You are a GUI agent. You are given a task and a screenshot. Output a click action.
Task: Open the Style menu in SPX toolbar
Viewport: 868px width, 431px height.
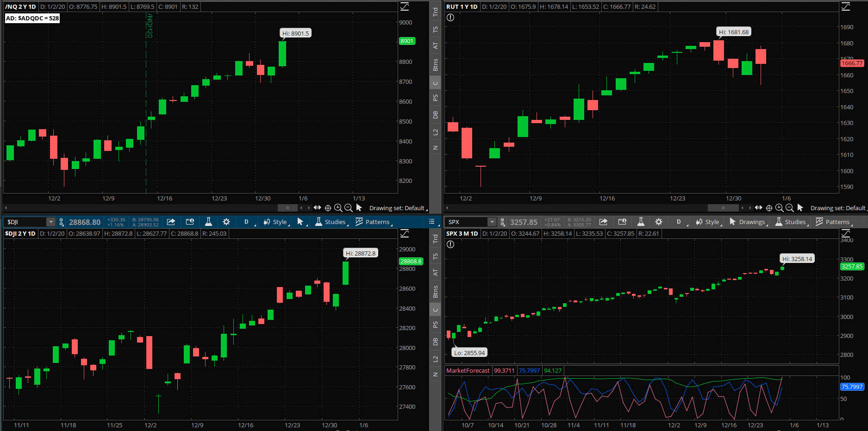click(x=708, y=222)
